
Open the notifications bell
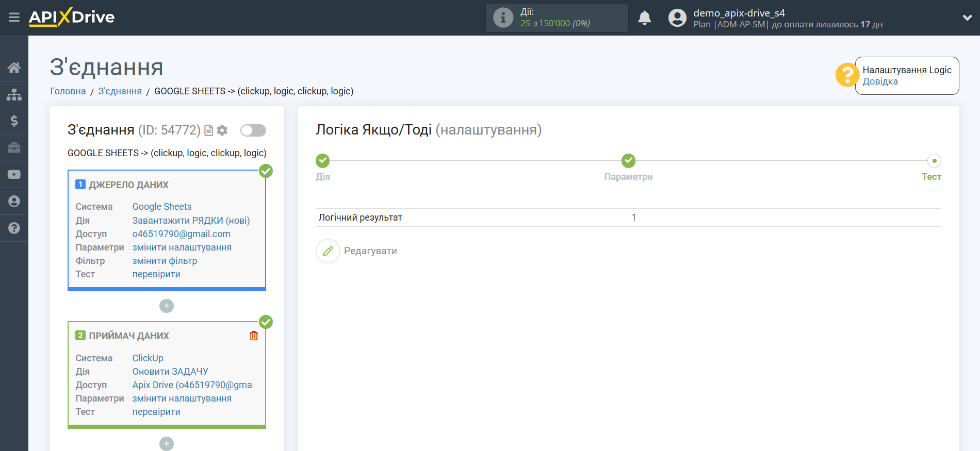[644, 18]
